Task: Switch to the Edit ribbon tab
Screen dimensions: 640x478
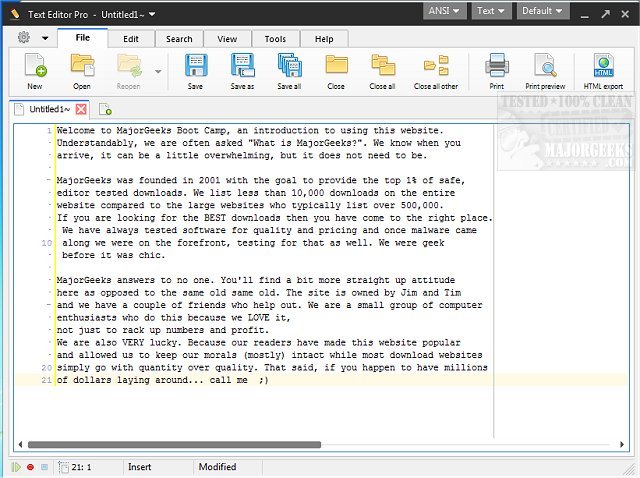Action: tap(131, 38)
